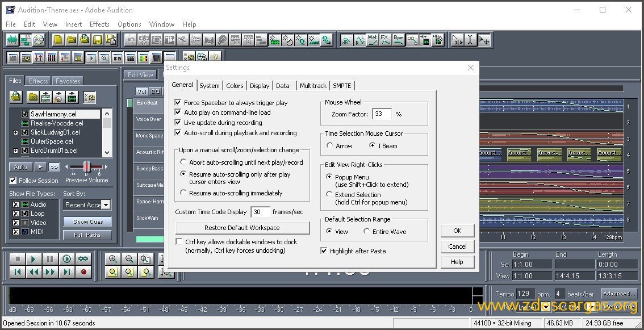This screenshot has width=644, height=330.
Task: Click the Play Looped infinity button
Action: (x=83, y=259)
